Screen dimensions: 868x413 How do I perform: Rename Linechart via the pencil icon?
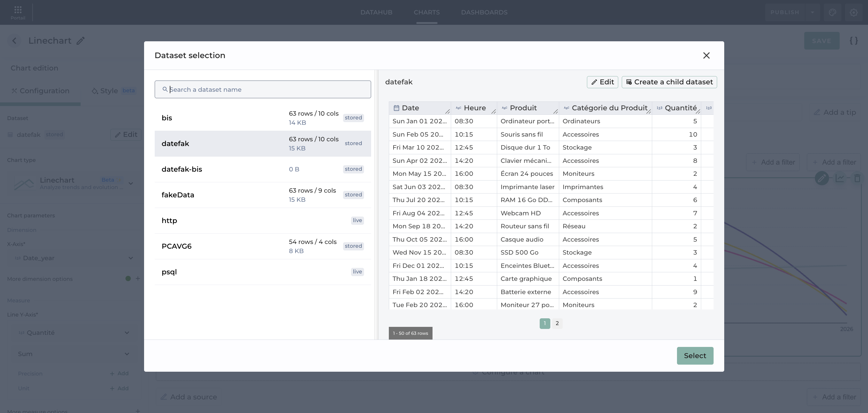(80, 41)
